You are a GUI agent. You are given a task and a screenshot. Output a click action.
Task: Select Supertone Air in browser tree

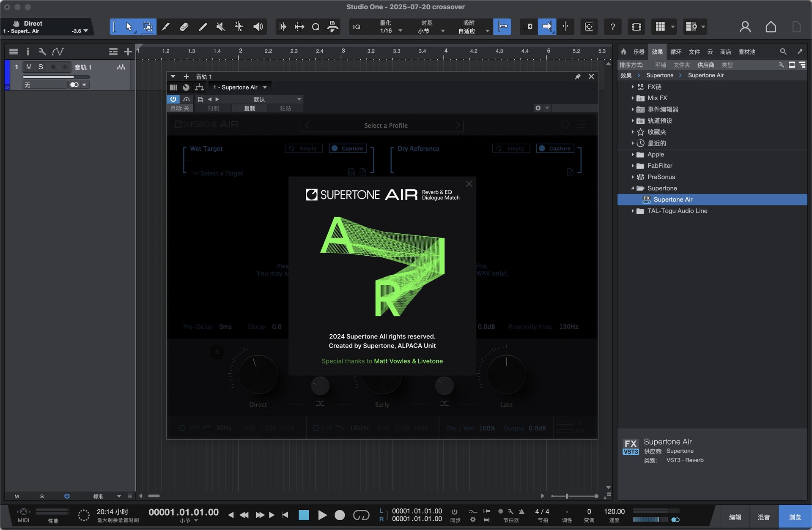click(x=712, y=199)
